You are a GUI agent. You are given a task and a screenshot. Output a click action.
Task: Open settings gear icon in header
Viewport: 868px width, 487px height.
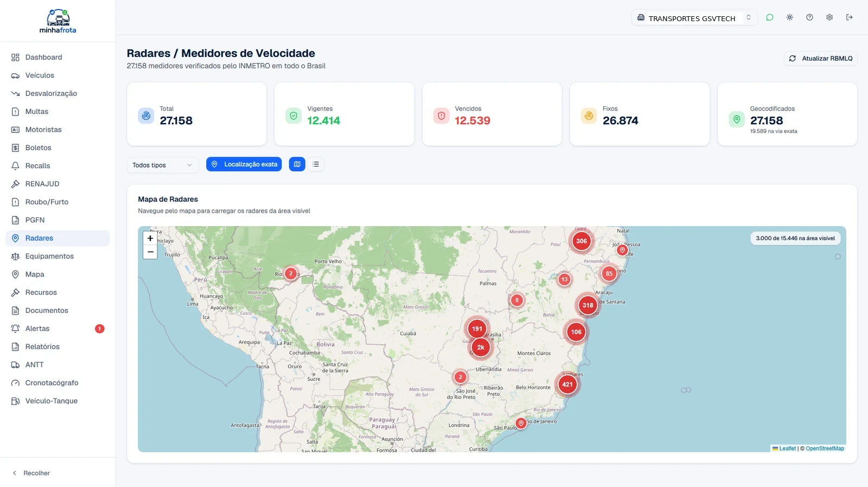click(x=829, y=17)
